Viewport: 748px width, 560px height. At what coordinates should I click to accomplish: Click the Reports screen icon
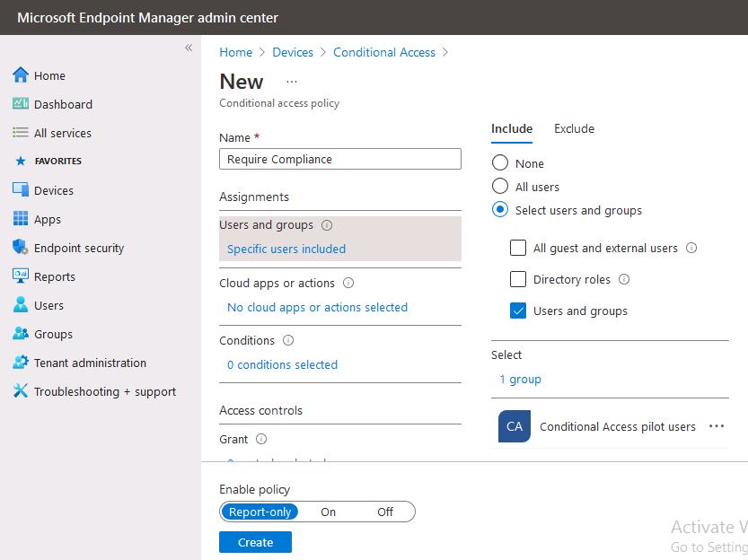21,276
